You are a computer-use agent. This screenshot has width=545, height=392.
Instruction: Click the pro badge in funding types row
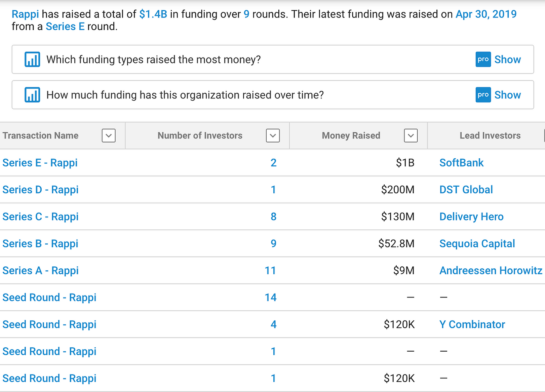point(483,59)
